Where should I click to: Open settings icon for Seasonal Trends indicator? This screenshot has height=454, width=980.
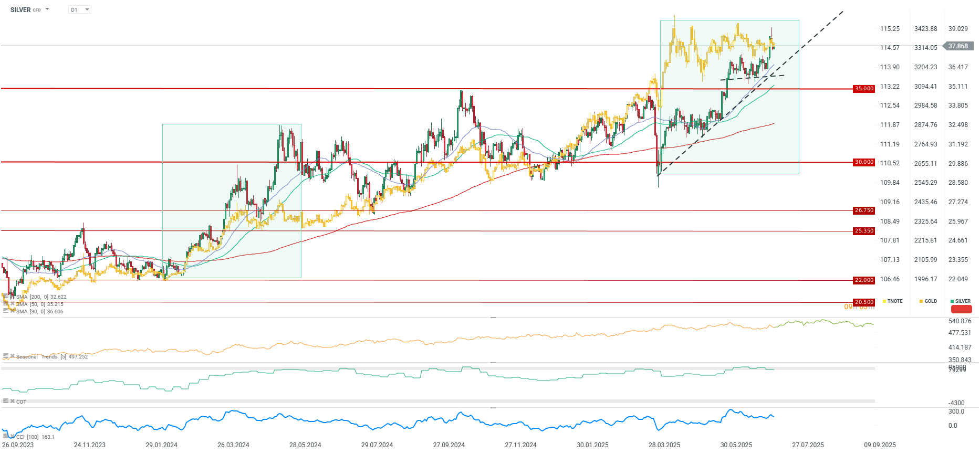click(x=6, y=356)
